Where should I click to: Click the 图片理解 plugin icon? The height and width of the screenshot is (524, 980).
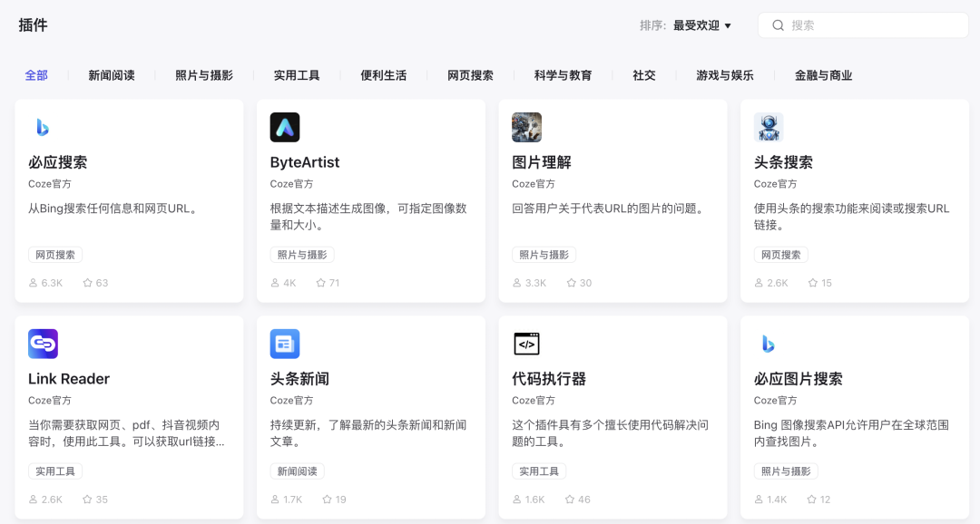tap(527, 128)
